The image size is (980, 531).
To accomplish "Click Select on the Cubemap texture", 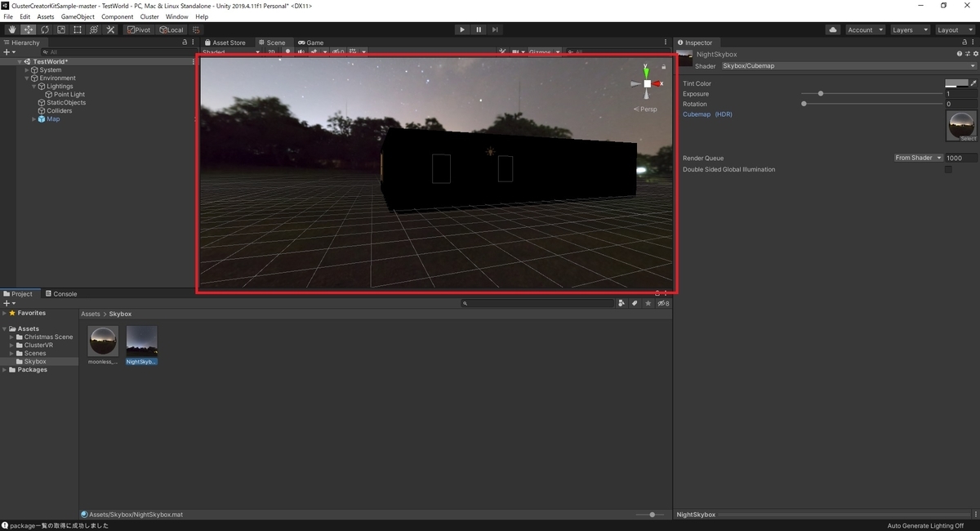I will coord(967,139).
